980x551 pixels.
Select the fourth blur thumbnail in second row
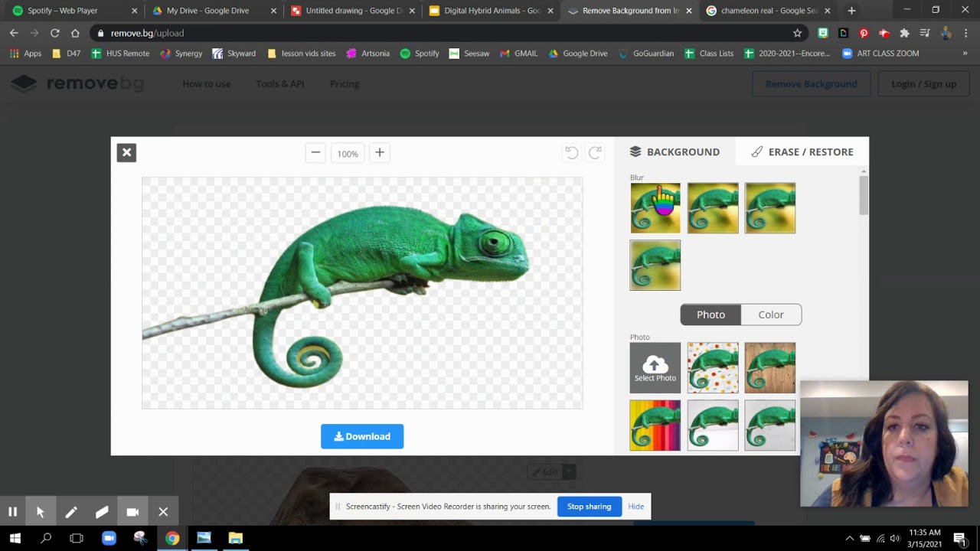tap(655, 266)
